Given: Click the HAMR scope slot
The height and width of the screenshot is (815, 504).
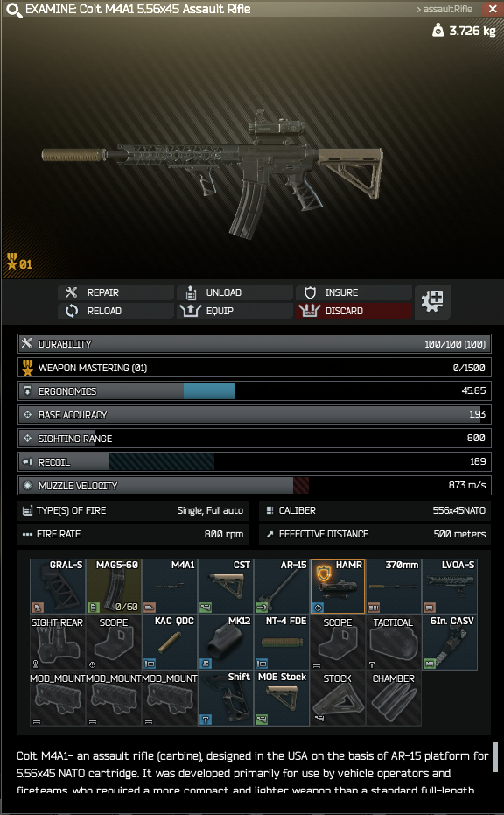Looking at the screenshot, I should (x=339, y=587).
